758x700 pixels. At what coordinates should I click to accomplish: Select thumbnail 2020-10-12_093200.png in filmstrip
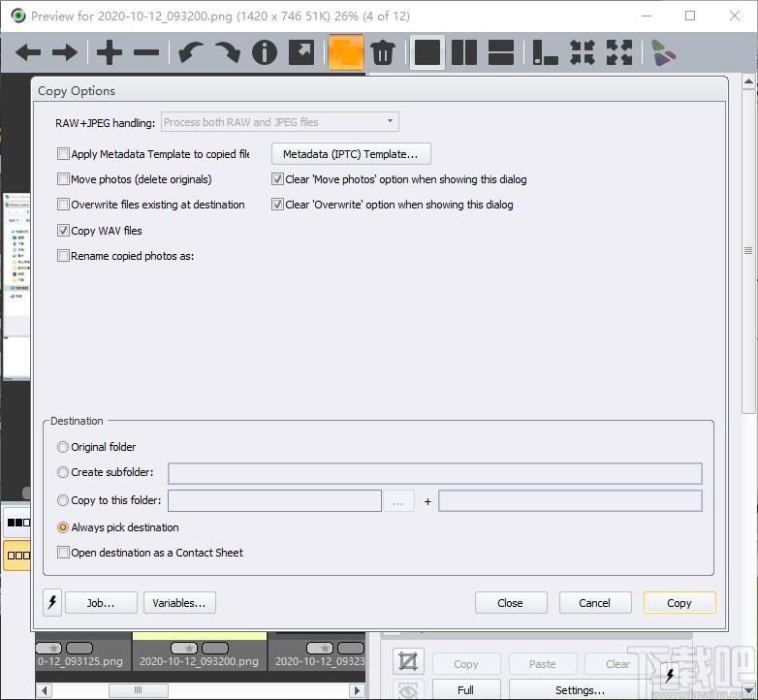(199, 652)
